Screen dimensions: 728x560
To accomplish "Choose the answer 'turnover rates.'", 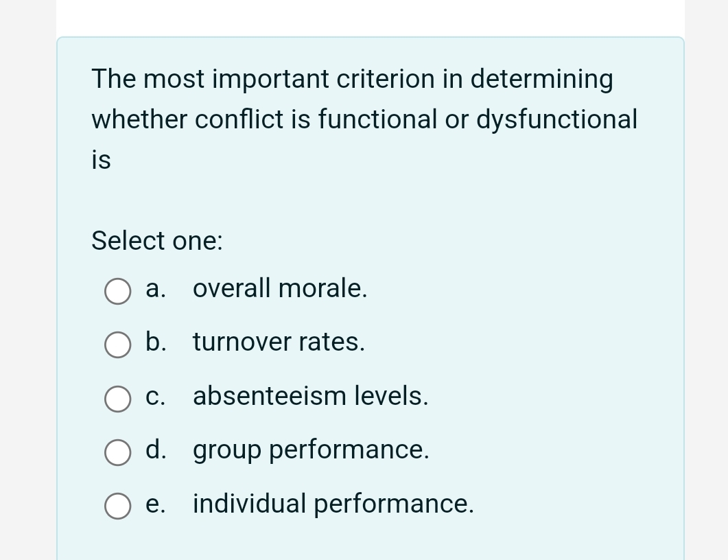I will pos(279,342).
